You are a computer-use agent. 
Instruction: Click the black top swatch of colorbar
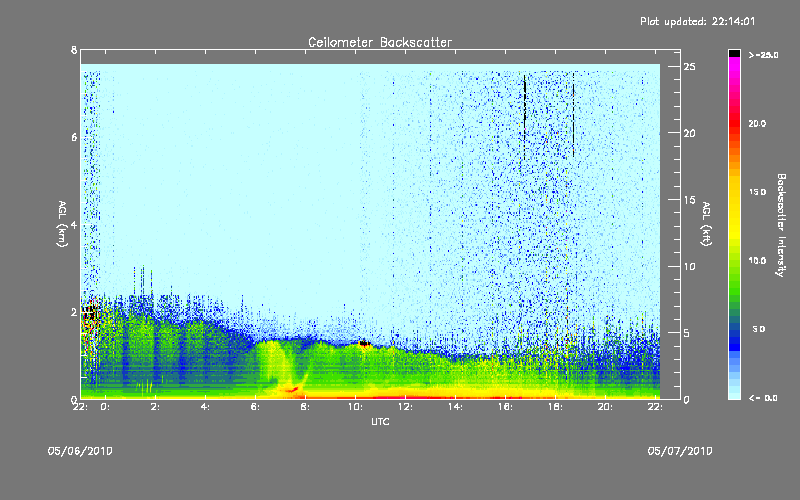(734, 53)
